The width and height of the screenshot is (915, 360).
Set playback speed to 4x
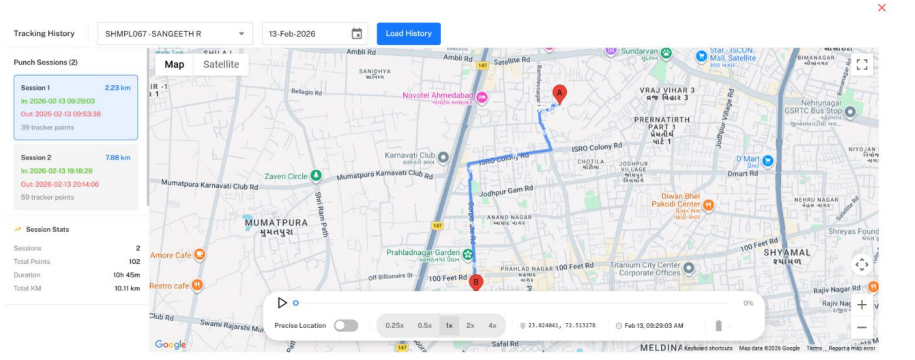pyautogui.click(x=492, y=326)
